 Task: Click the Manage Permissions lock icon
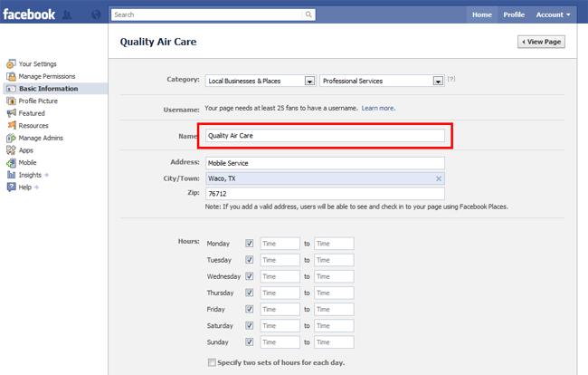coord(11,76)
